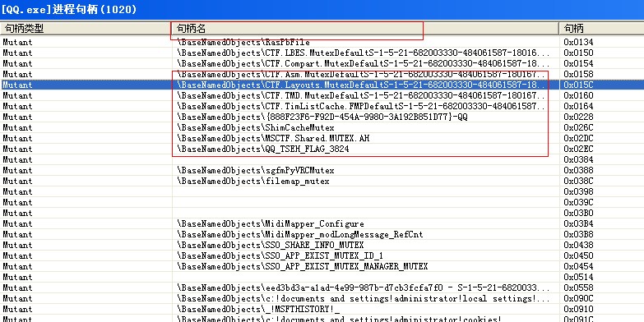Select the SSO_SHARE_INFO_MUTEX handle name
This screenshot has height=322, width=644.
271,245
